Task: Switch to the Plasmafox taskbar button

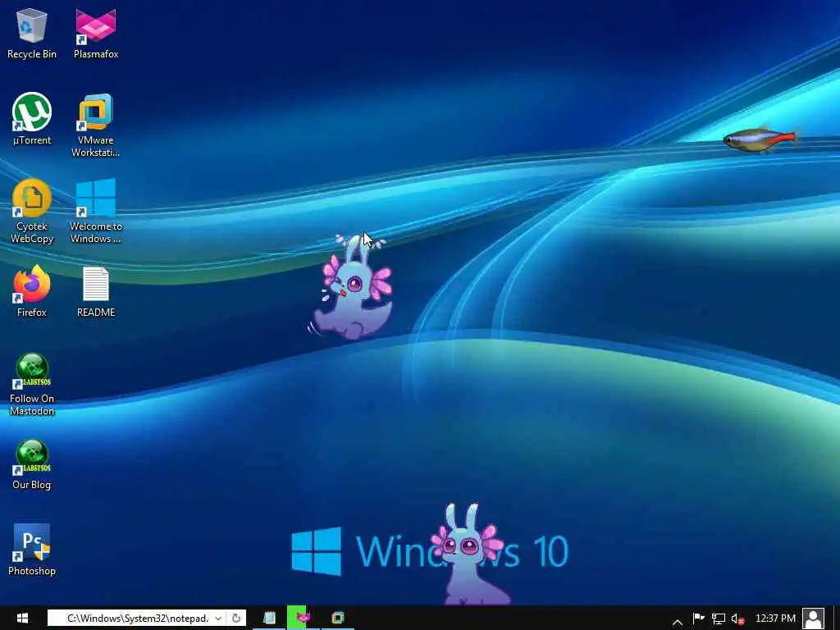Action: point(304,618)
